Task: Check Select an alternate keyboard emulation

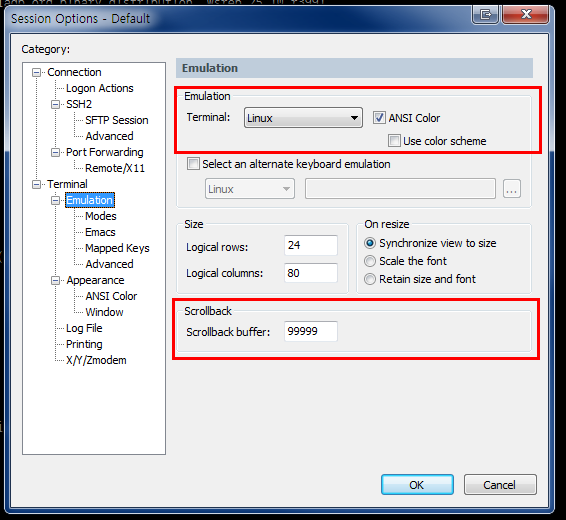Action: tap(193, 164)
